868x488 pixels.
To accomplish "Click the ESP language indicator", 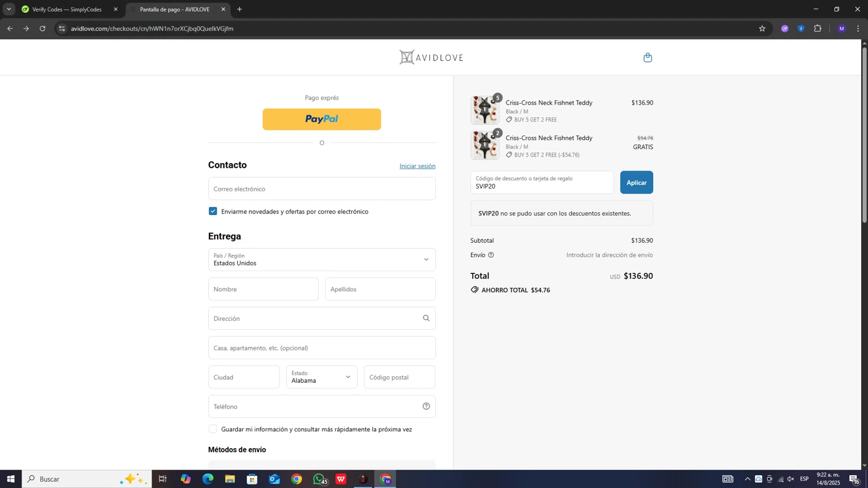I will click(x=804, y=479).
